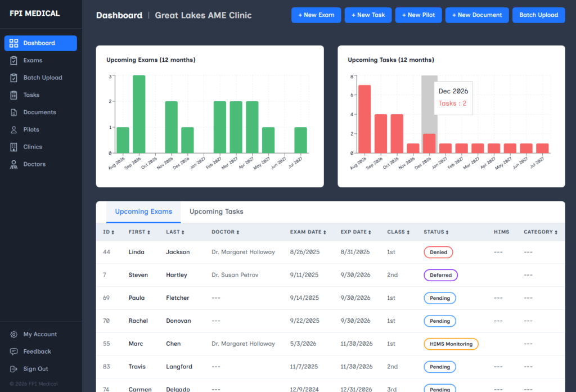This screenshot has width=576, height=392.
Task: Click the Dashboard grid icon in sidebar
Action: tap(13, 43)
